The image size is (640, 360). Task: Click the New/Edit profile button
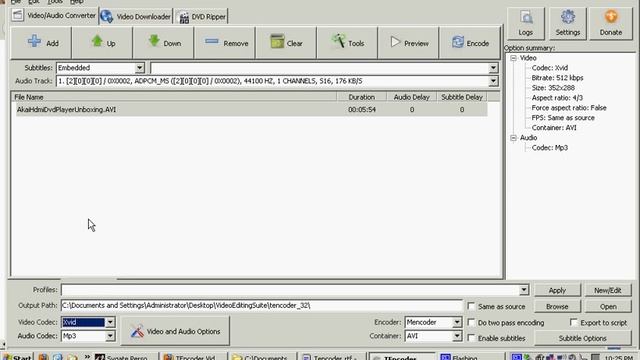coord(608,290)
